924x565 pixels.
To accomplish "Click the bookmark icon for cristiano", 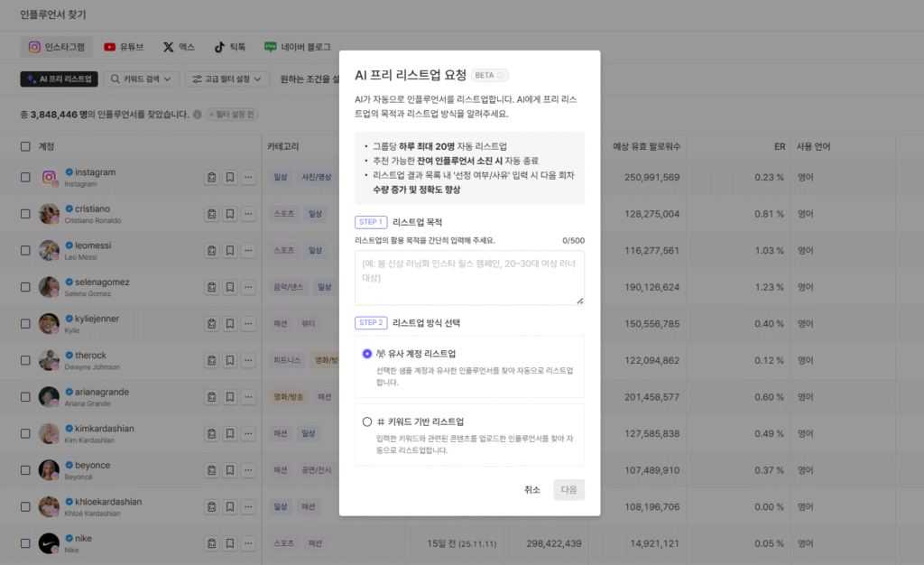I will [230, 214].
